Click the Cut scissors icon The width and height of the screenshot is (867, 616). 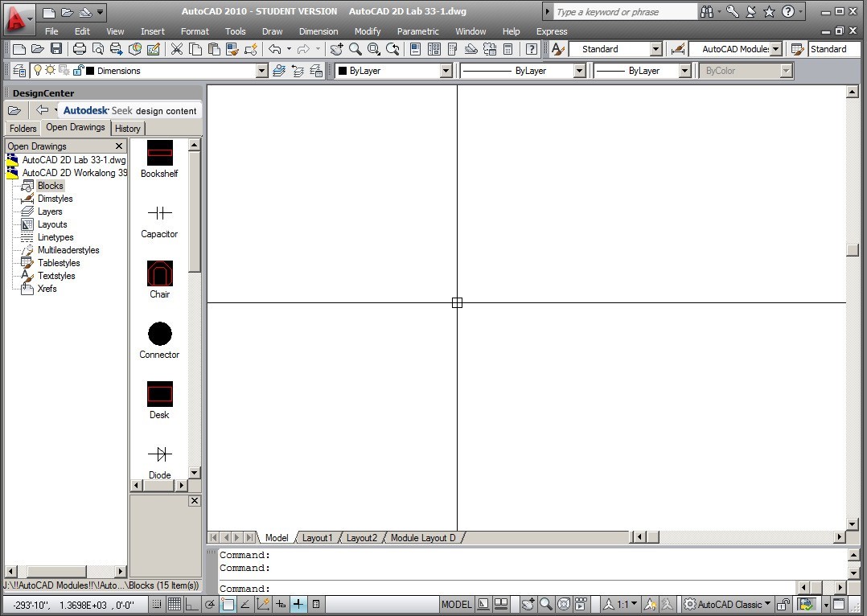coord(176,49)
